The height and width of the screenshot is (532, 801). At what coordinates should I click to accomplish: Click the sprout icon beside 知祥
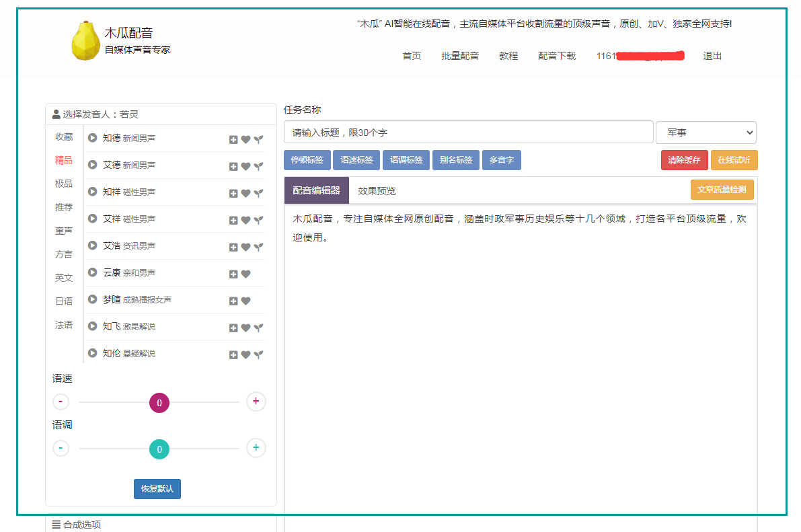(x=258, y=193)
